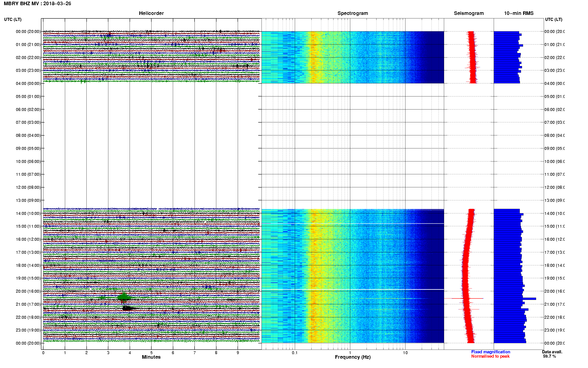Click the 9 tick on the Minutes axis

pyautogui.click(x=238, y=353)
